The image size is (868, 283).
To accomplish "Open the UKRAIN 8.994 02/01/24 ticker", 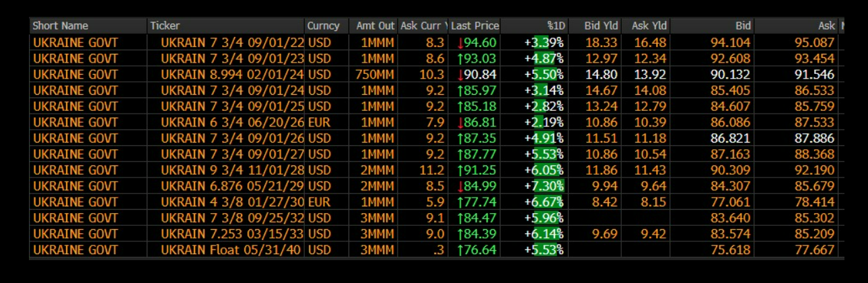I will pos(232,75).
